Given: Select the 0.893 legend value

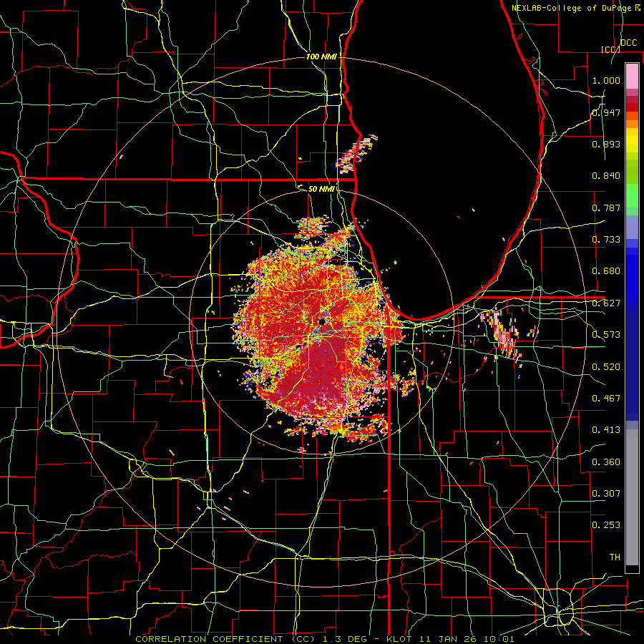Looking at the screenshot, I should tap(606, 144).
